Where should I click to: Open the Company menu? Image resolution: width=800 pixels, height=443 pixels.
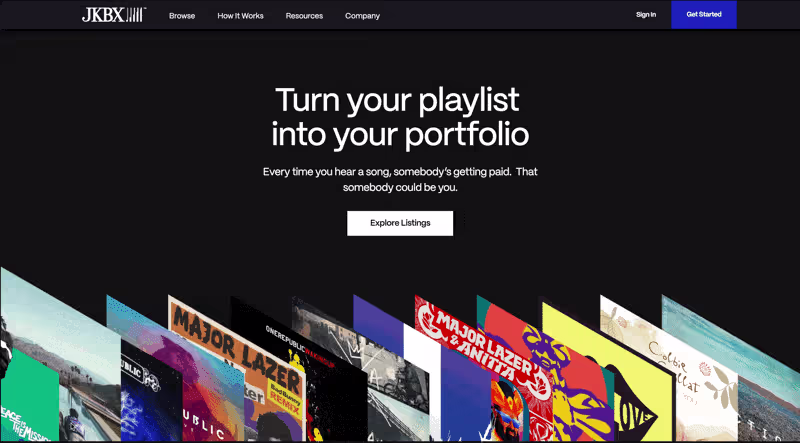pos(362,16)
